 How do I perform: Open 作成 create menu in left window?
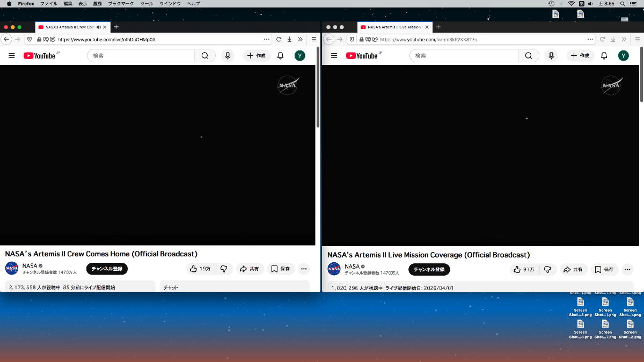[256, 56]
